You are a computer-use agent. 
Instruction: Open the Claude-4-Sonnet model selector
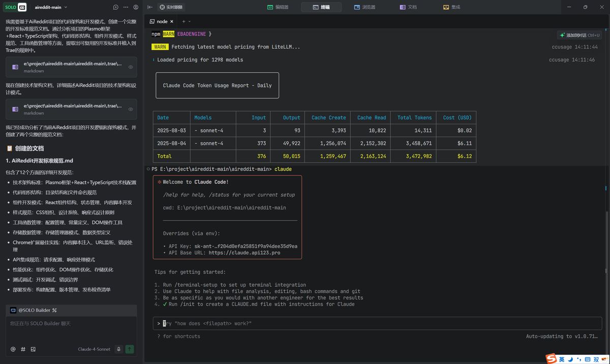(94, 349)
